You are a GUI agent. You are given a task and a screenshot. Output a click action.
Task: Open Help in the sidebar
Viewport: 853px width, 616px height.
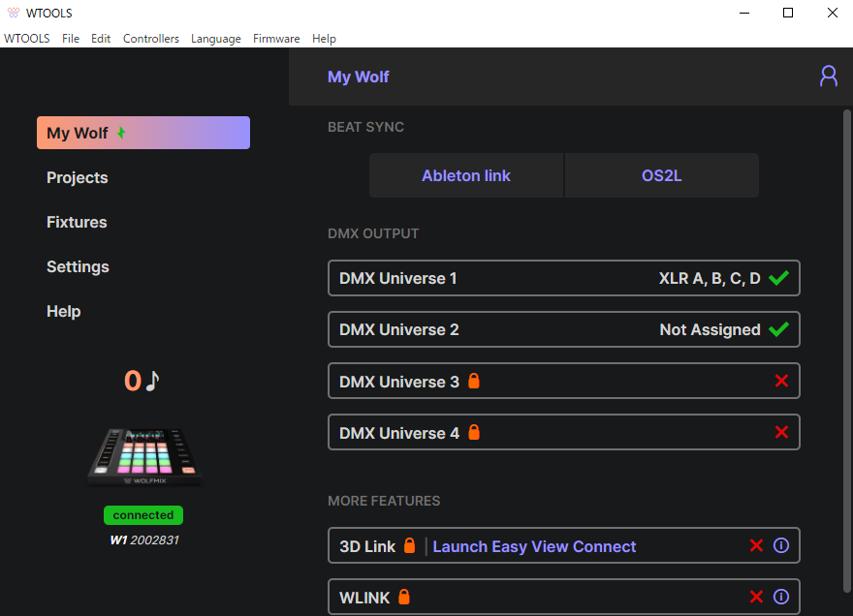point(64,312)
